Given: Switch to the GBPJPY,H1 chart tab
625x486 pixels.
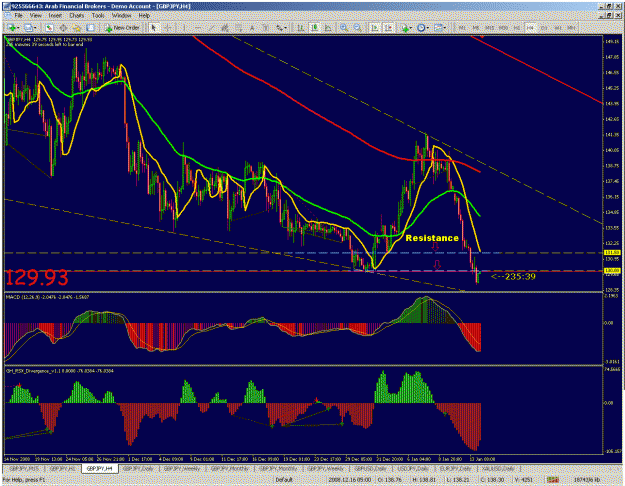Looking at the screenshot, I should [x=63, y=468].
